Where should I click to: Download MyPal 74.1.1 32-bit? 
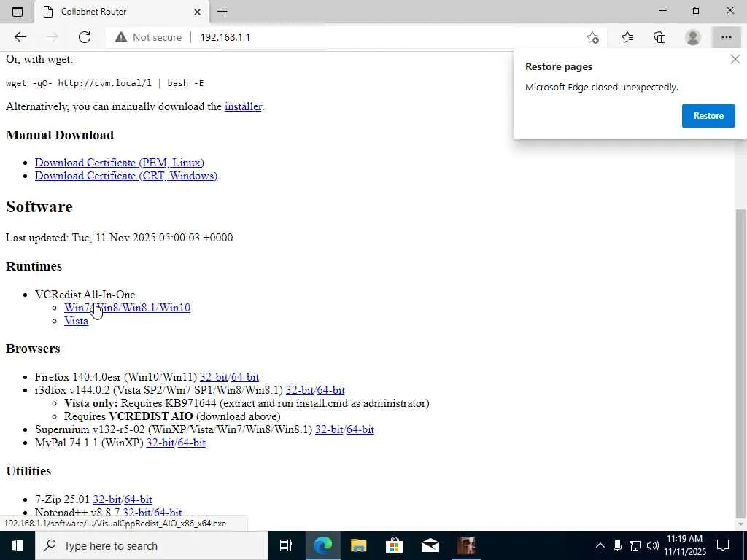(160, 443)
